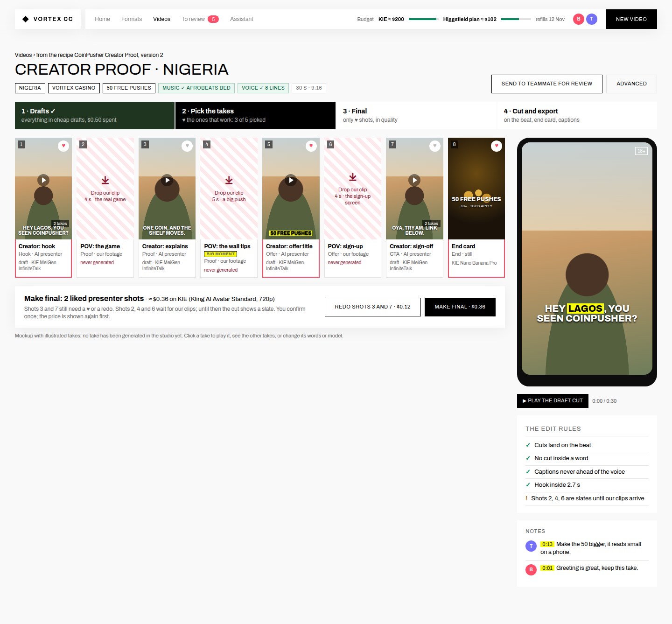Open step '3 · Final'
The image size is (672, 624).
(x=416, y=115)
